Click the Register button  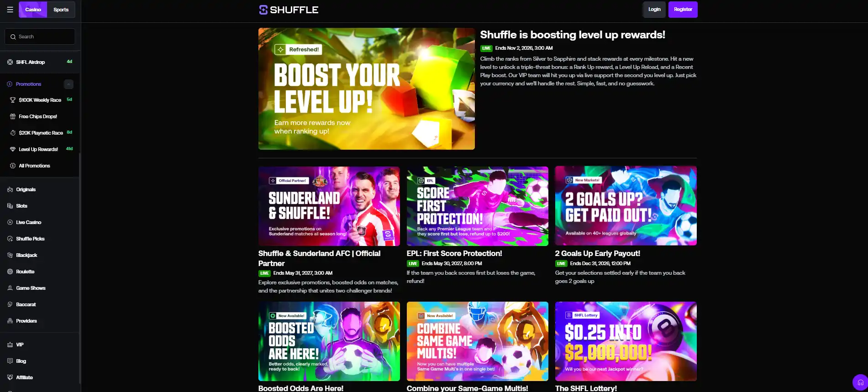point(683,10)
